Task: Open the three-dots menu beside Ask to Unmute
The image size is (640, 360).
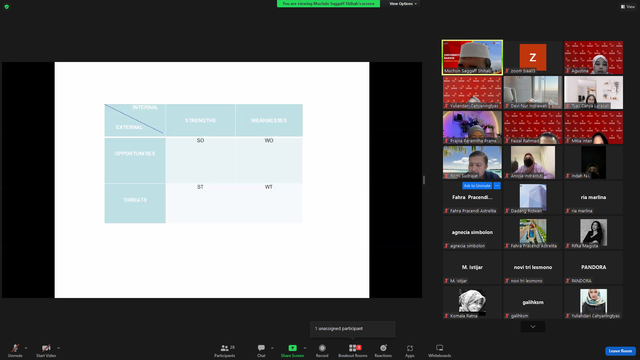Action: click(x=497, y=186)
